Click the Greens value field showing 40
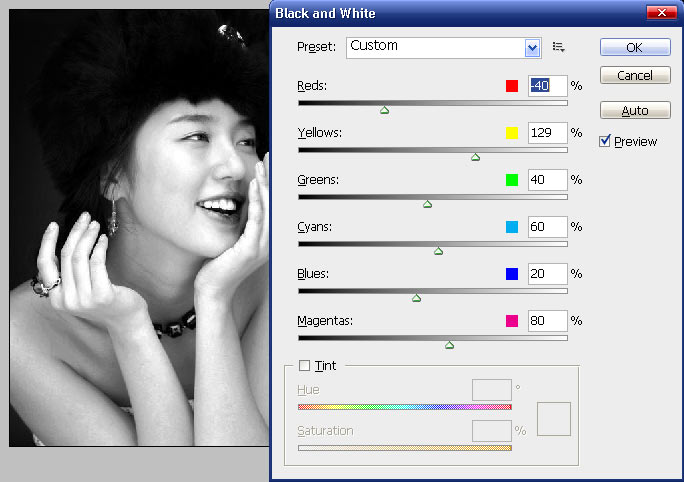 (547, 180)
